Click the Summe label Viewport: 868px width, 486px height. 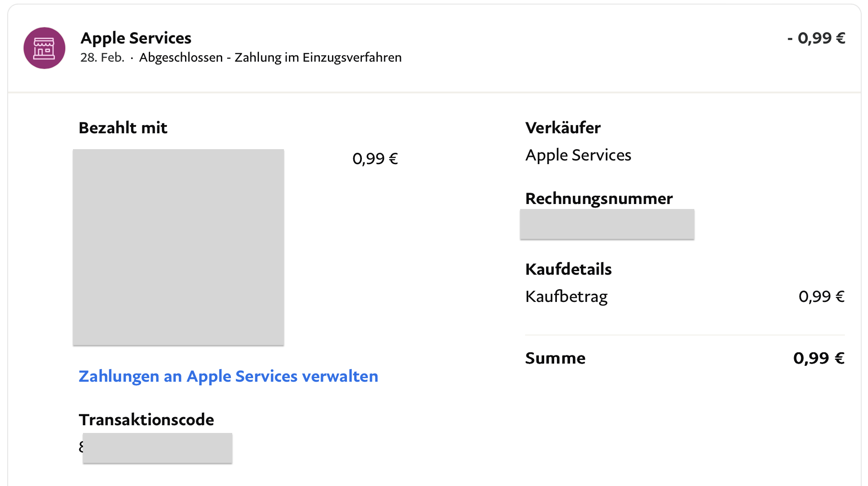point(555,358)
